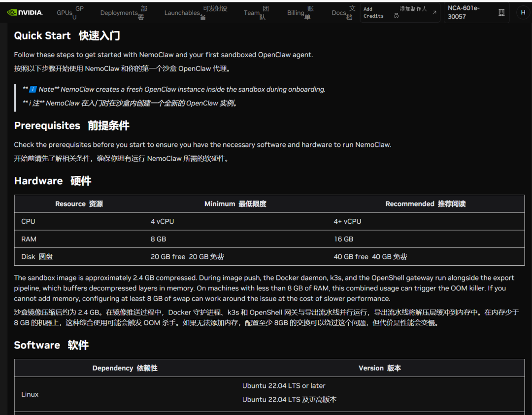
Task: Click the Add Credits button
Action: tap(399, 12)
